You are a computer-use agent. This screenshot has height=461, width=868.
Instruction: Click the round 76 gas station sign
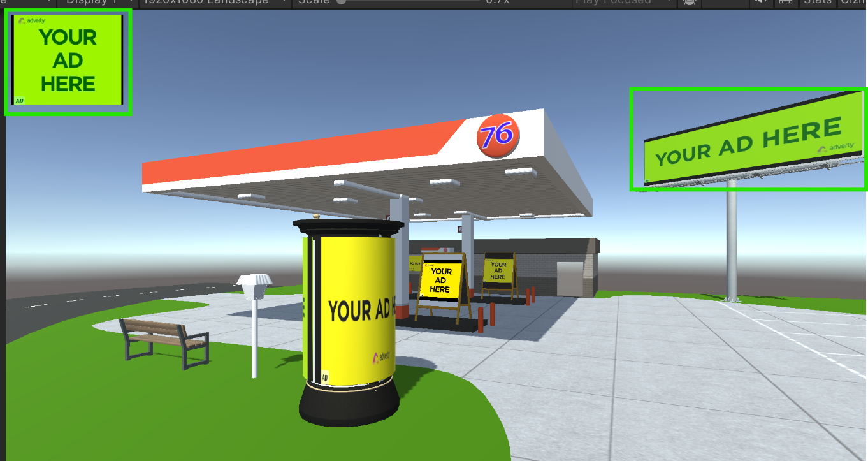tap(497, 135)
